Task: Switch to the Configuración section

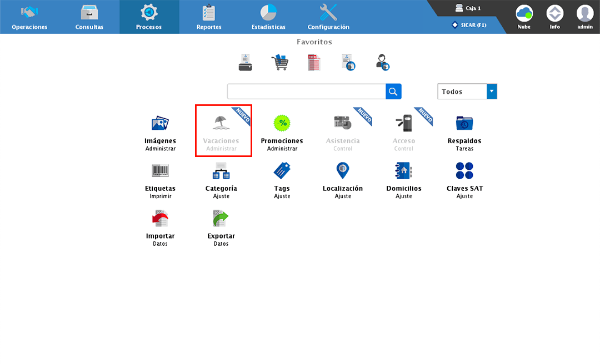Action: [328, 16]
